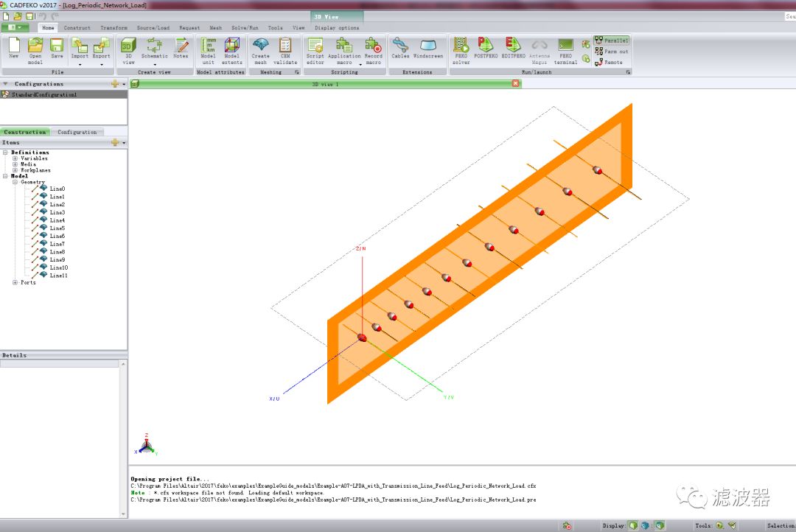796x532 pixels.
Task: Collapse the Geometry tree node
Action: pyautogui.click(x=15, y=182)
